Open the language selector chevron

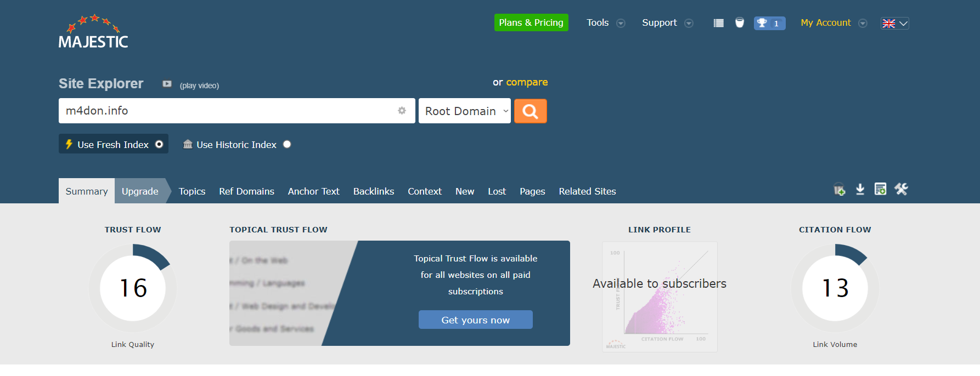[x=903, y=24]
